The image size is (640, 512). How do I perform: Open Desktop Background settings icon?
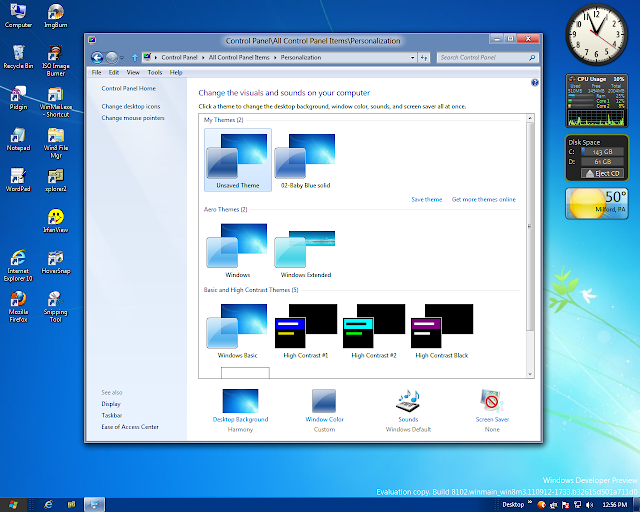click(x=240, y=401)
